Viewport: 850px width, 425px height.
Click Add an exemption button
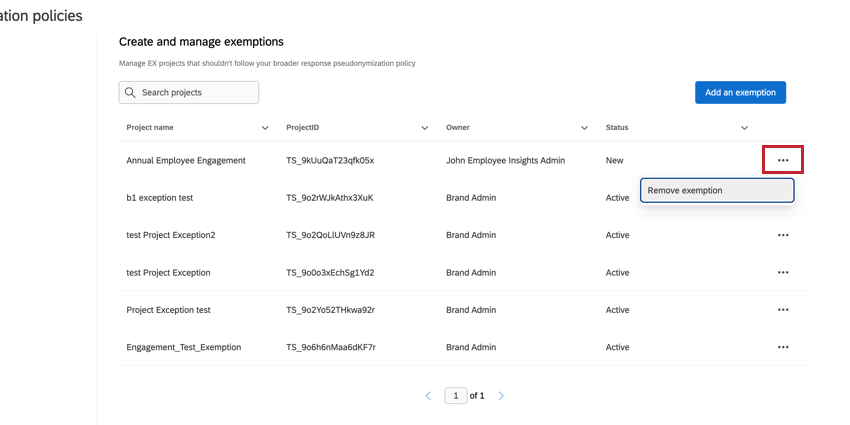740,92
